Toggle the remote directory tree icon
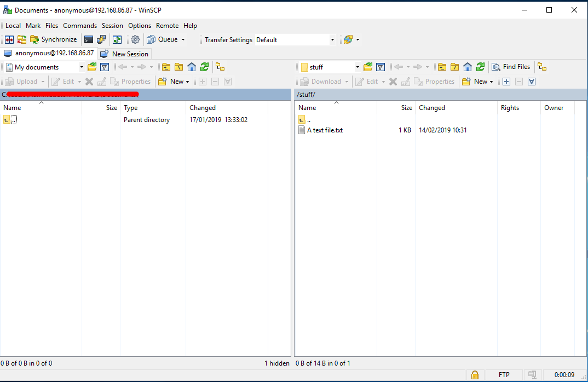This screenshot has width=588, height=382. pyautogui.click(x=542, y=67)
